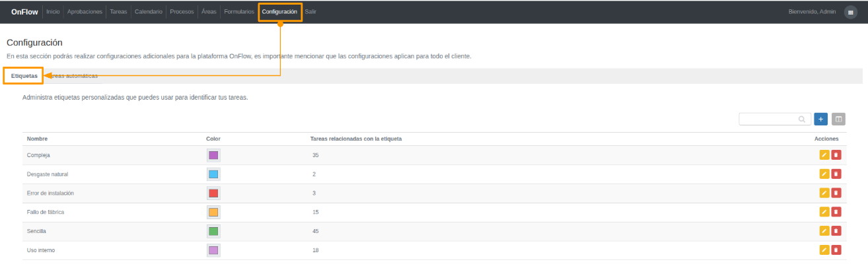Delete the Fallo de fábrica tag
This screenshot has height=272, width=868.
coord(836,212)
